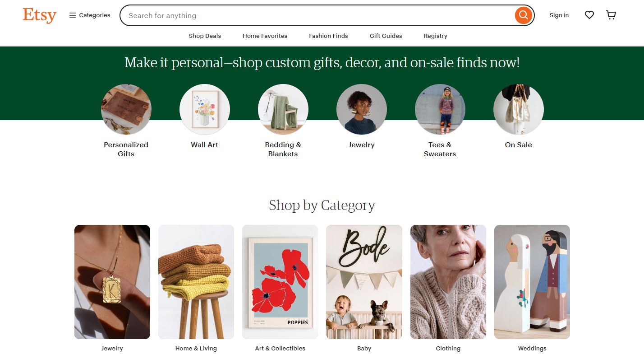Select the Wall Art circle image
Viewport: 644px width, 359px height.
[x=205, y=109]
